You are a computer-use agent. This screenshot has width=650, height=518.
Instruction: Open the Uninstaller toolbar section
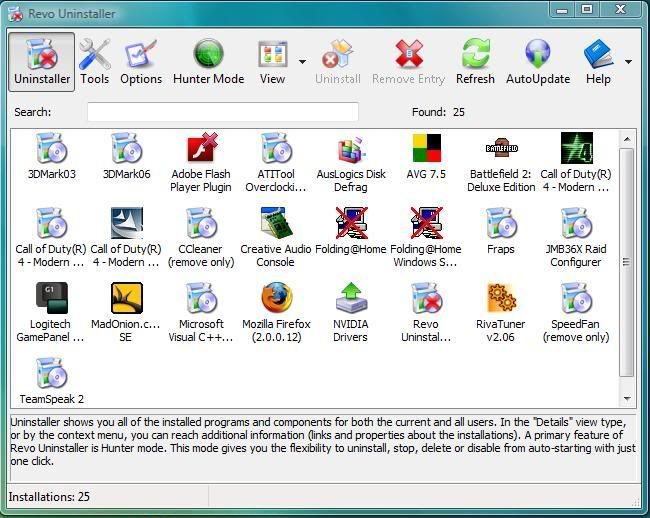tap(41, 62)
